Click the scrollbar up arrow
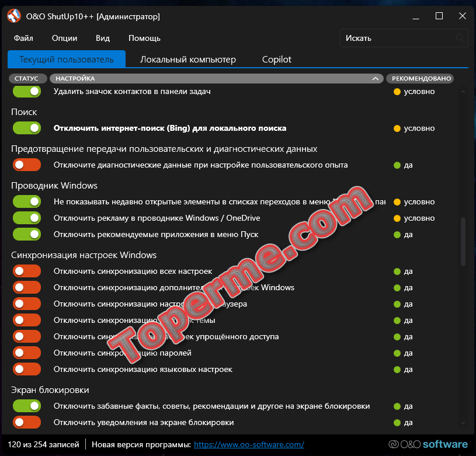 pyautogui.click(x=463, y=91)
